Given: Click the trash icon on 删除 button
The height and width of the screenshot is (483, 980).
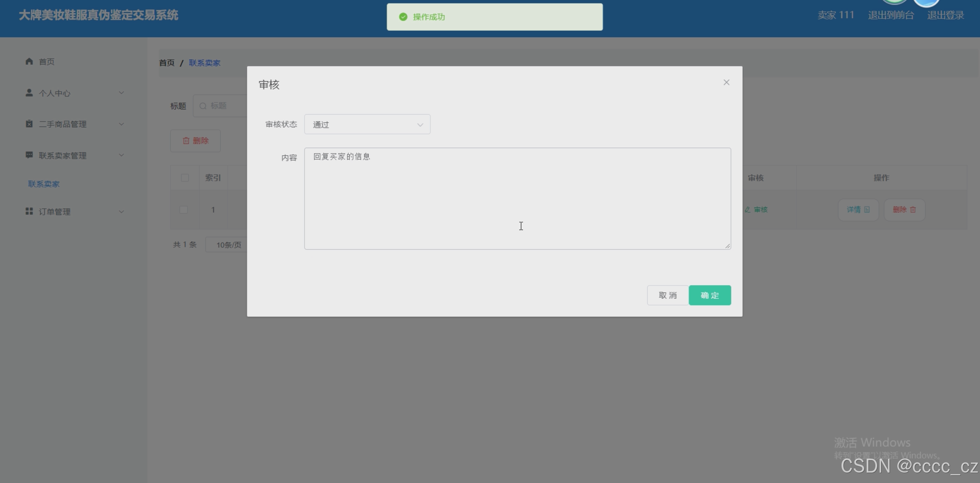Looking at the screenshot, I should 186,141.
